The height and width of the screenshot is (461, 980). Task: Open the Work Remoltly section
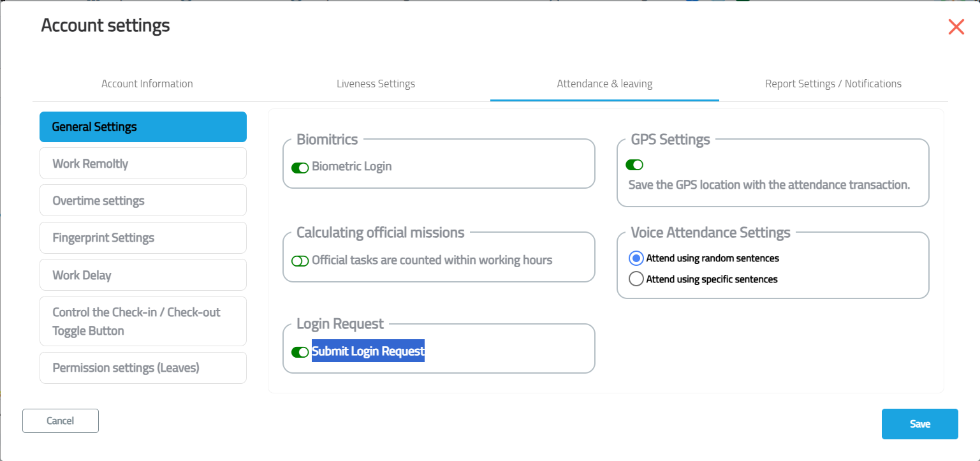click(x=143, y=164)
